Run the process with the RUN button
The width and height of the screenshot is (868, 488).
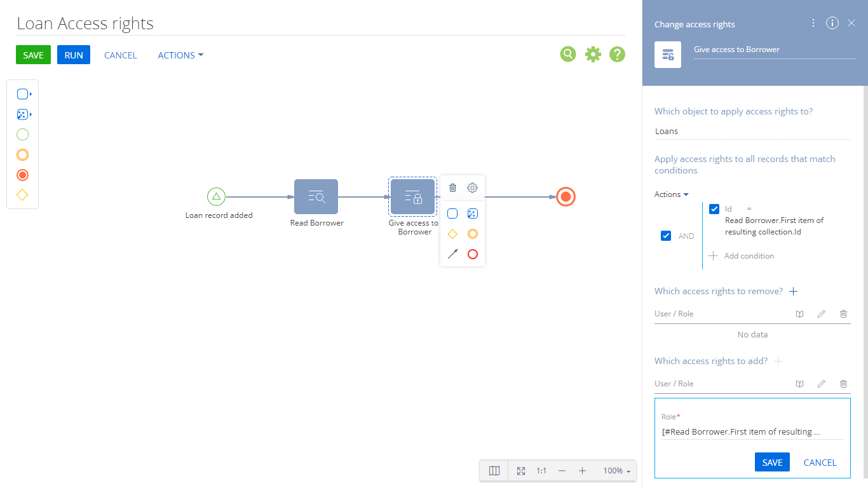coord(74,55)
